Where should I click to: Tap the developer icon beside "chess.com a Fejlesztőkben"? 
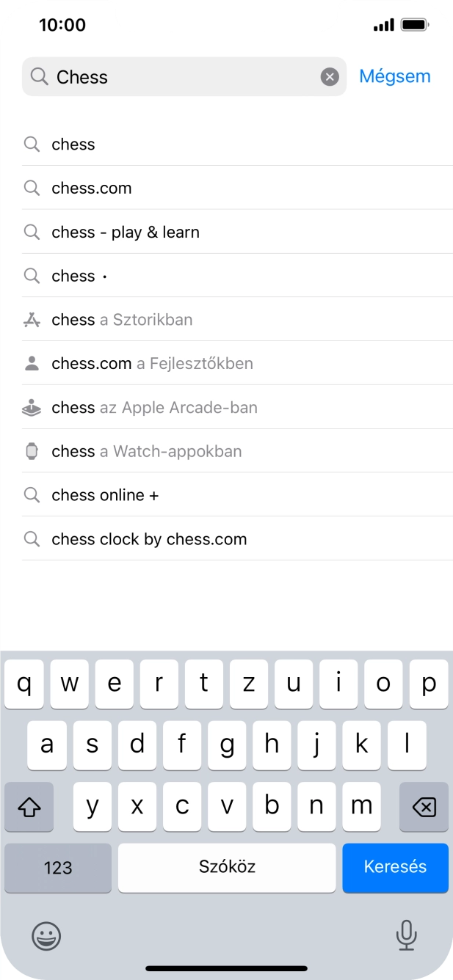[32, 363]
